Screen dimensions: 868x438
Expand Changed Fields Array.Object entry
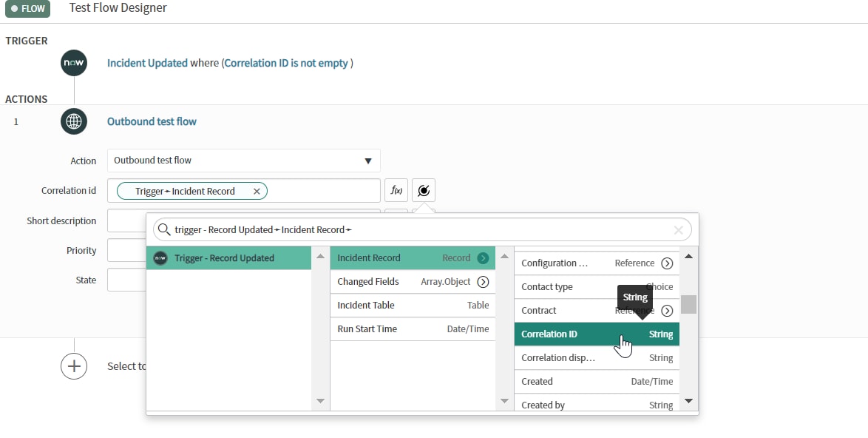point(484,281)
